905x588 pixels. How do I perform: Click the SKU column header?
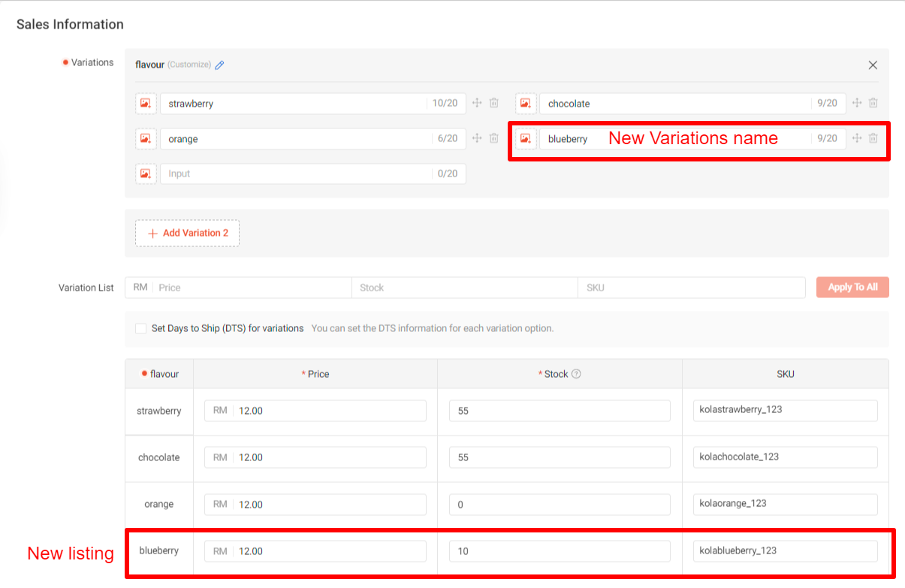[786, 374]
